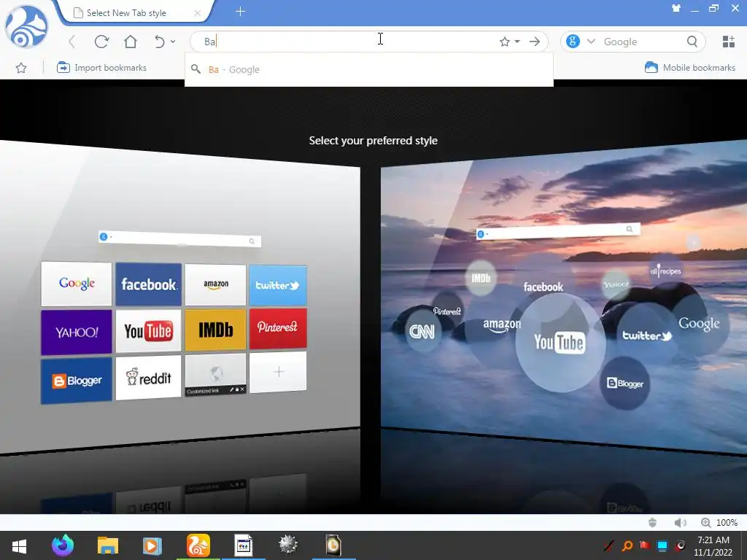Click the Google tile in grid style
This screenshot has width=747, height=560.
tap(76, 284)
